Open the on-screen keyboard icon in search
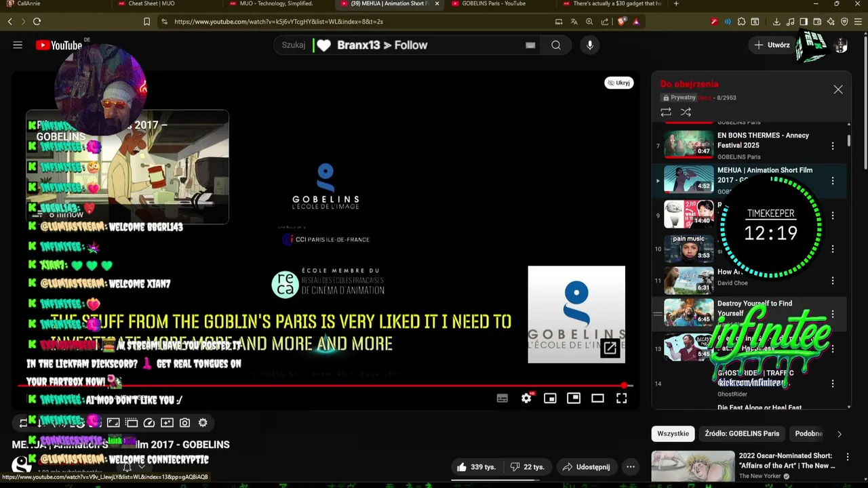This screenshot has height=488, width=868. pos(530,45)
